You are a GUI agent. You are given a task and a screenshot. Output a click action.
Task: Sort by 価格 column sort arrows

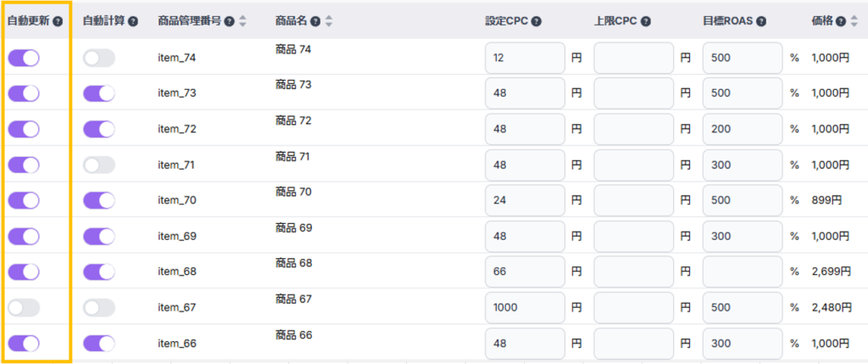click(x=854, y=21)
